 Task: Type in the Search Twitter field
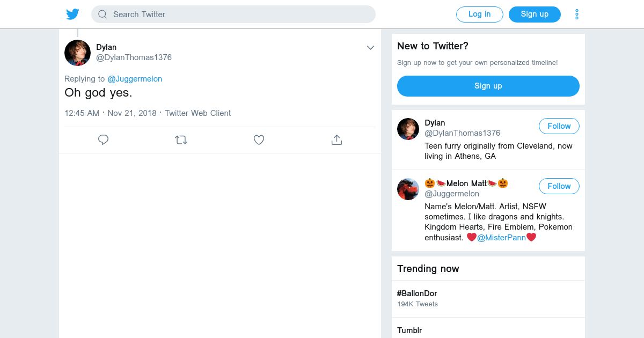click(x=236, y=14)
